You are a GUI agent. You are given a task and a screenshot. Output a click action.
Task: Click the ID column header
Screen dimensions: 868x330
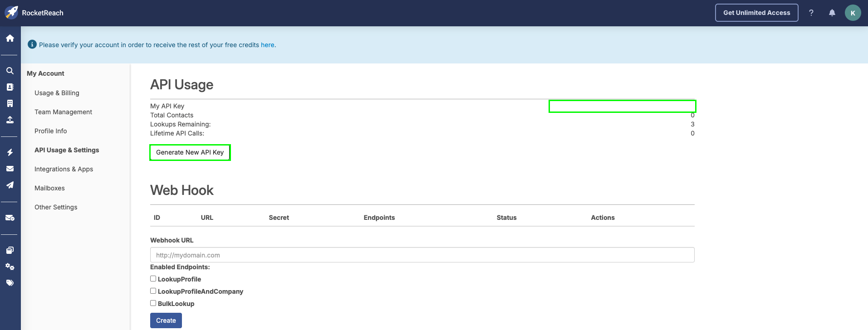(x=157, y=218)
